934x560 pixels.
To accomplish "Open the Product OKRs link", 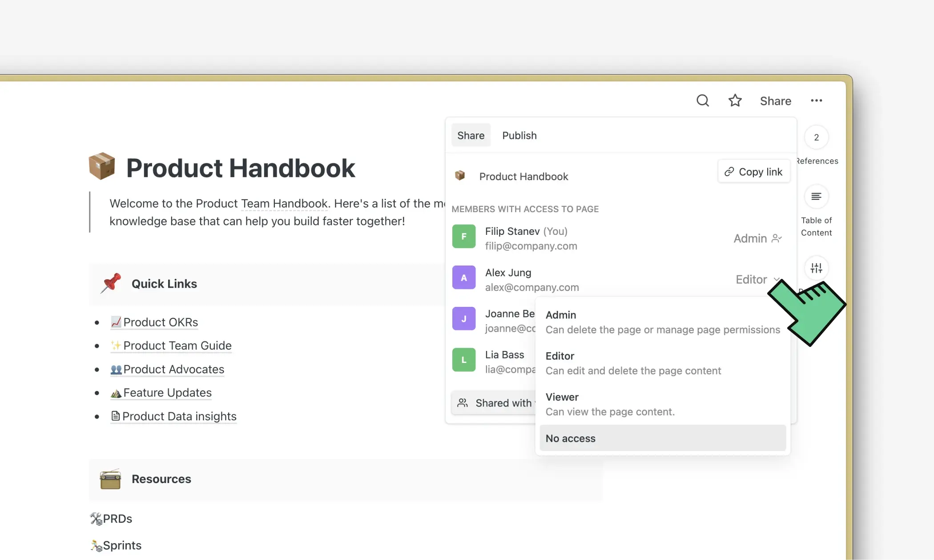I will pos(160,322).
